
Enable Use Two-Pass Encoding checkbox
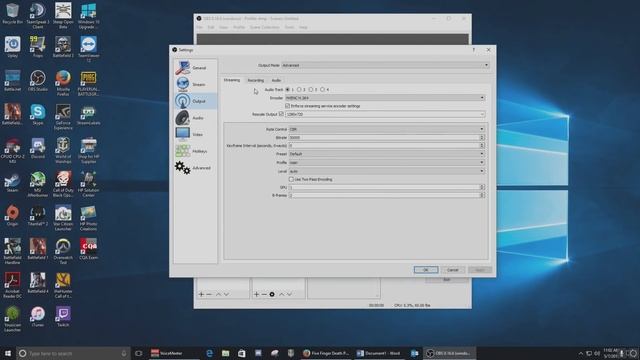click(x=291, y=179)
